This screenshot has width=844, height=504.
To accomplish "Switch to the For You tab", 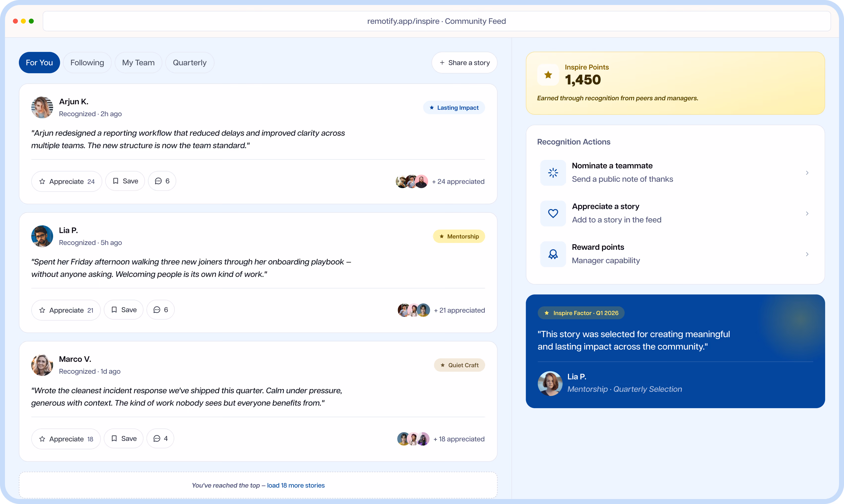I will (x=39, y=63).
